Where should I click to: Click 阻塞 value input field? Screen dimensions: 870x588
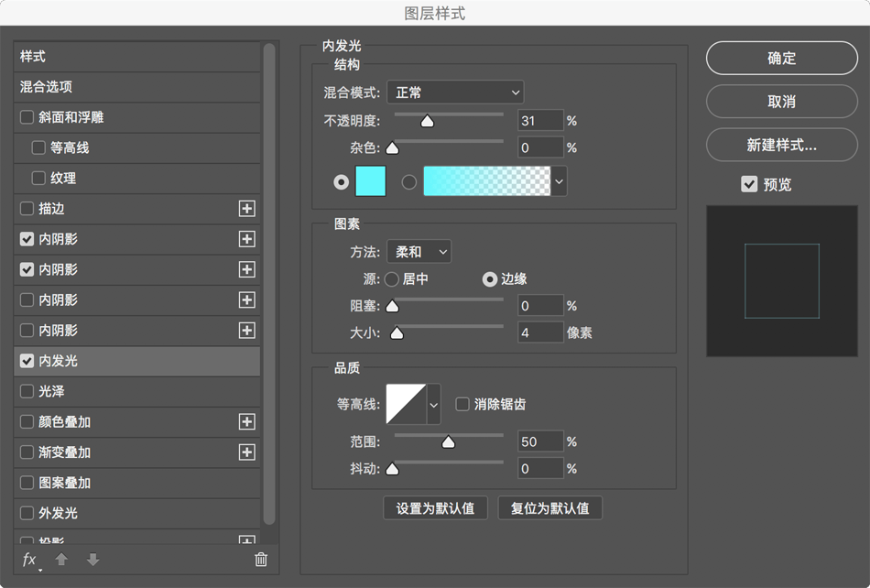[540, 306]
